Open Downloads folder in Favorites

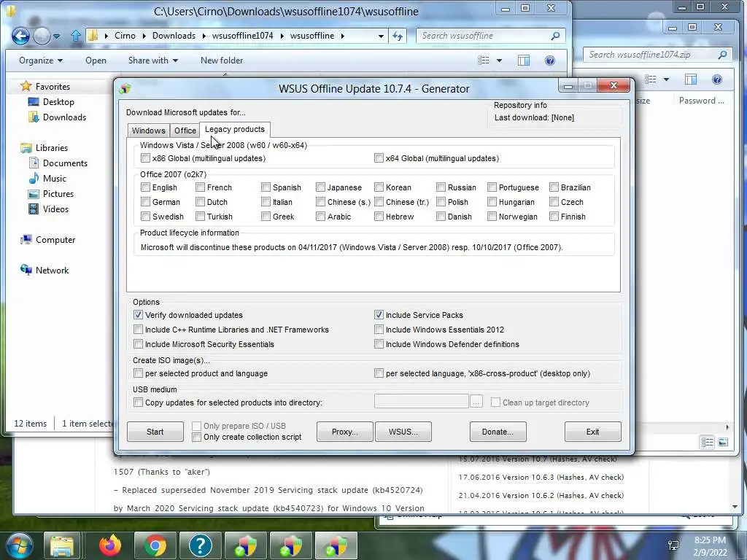64,117
